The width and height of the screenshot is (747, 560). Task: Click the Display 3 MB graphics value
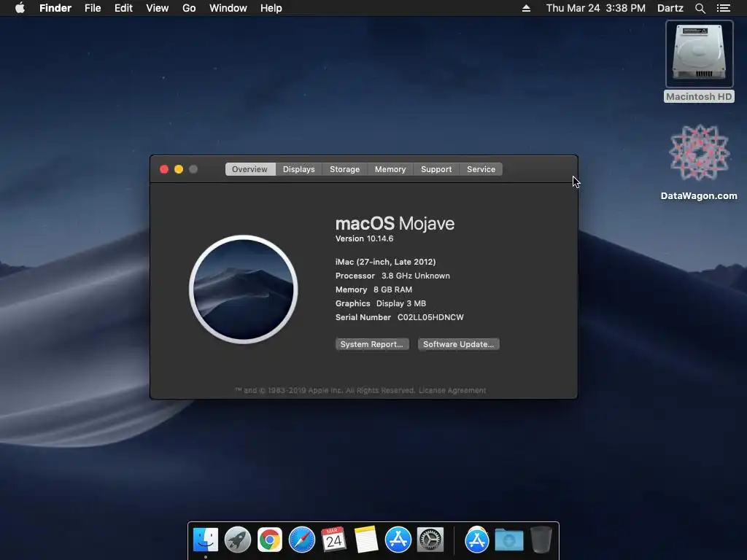coord(401,303)
